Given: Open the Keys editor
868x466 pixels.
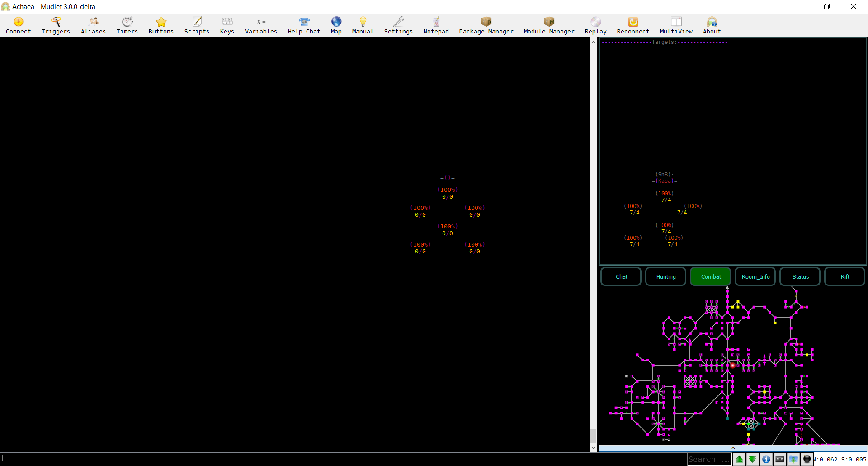Looking at the screenshot, I should (x=227, y=25).
